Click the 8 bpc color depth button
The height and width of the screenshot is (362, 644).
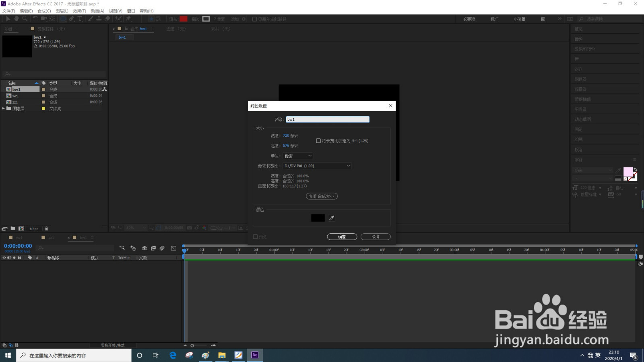[34, 229]
